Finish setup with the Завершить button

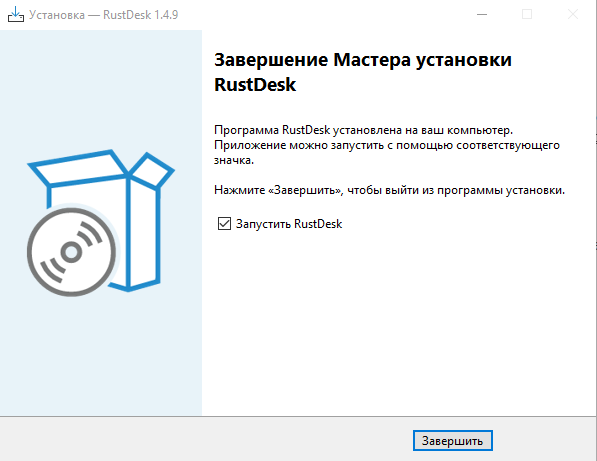[453, 441]
